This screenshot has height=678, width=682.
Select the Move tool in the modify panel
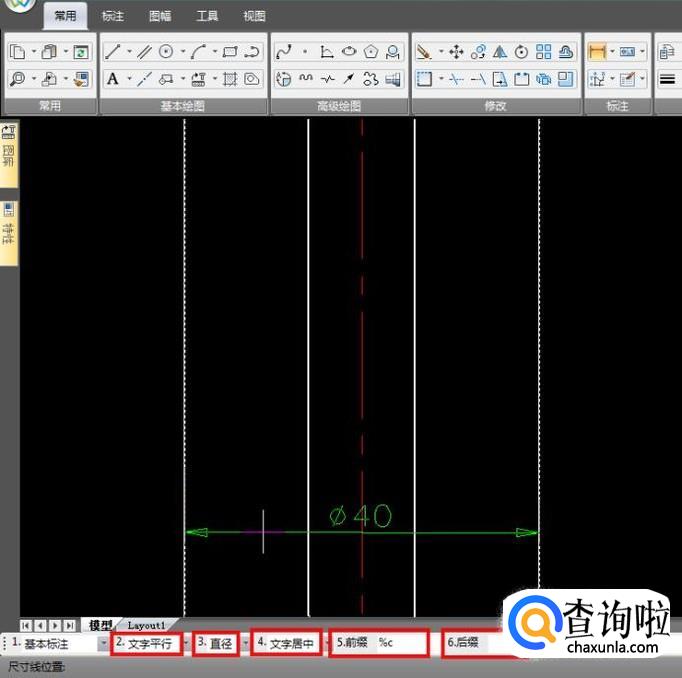(455, 52)
